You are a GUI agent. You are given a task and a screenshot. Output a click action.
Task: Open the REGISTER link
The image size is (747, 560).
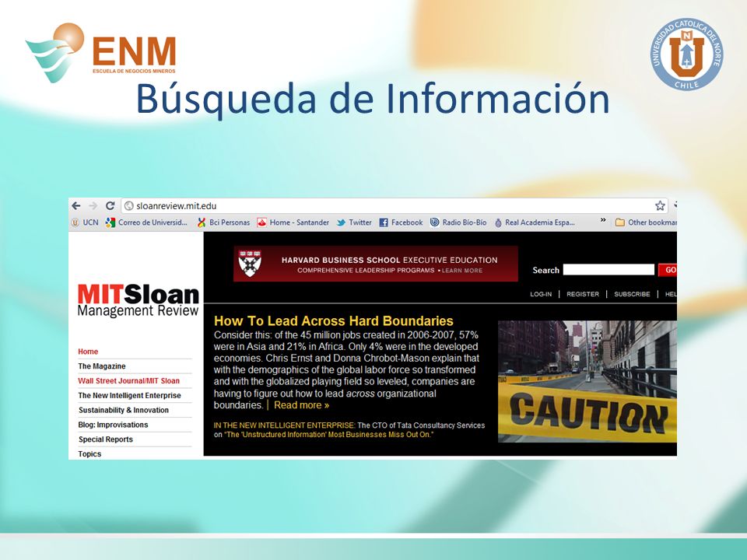pos(583,294)
